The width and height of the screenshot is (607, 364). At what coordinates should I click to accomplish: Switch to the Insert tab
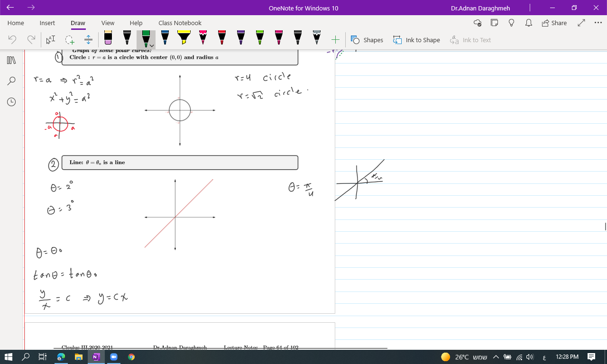[47, 23]
